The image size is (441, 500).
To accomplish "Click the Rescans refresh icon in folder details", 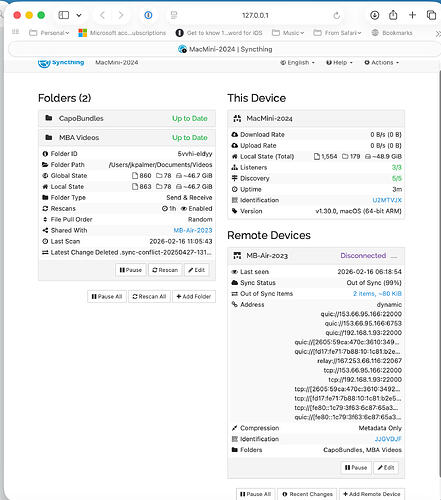I will click(x=45, y=208).
